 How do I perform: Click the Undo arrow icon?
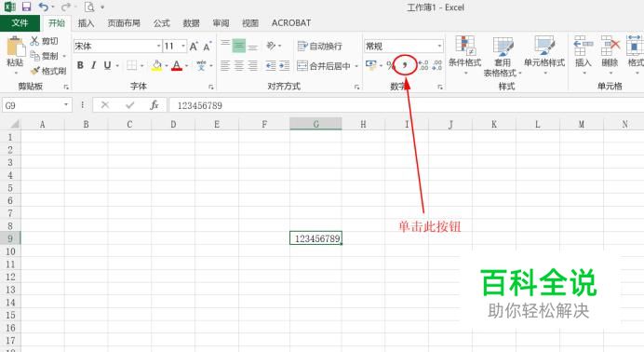(43, 7)
